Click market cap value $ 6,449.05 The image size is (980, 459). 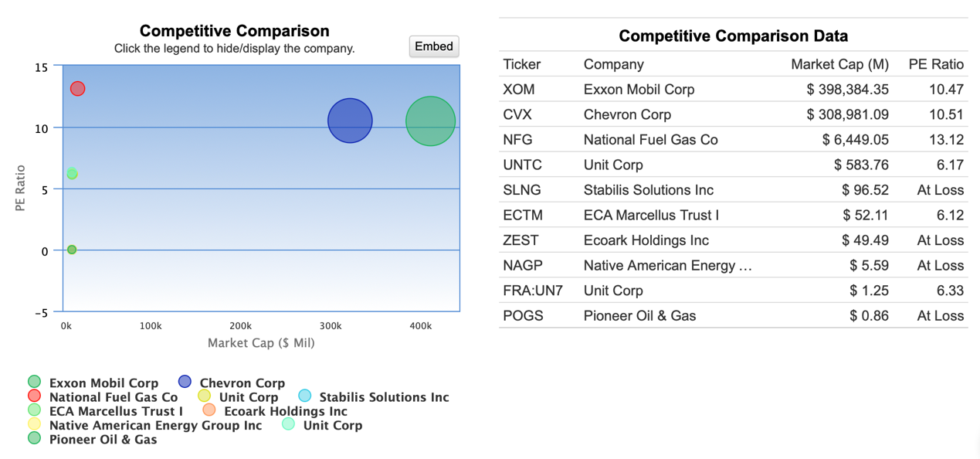pos(856,140)
